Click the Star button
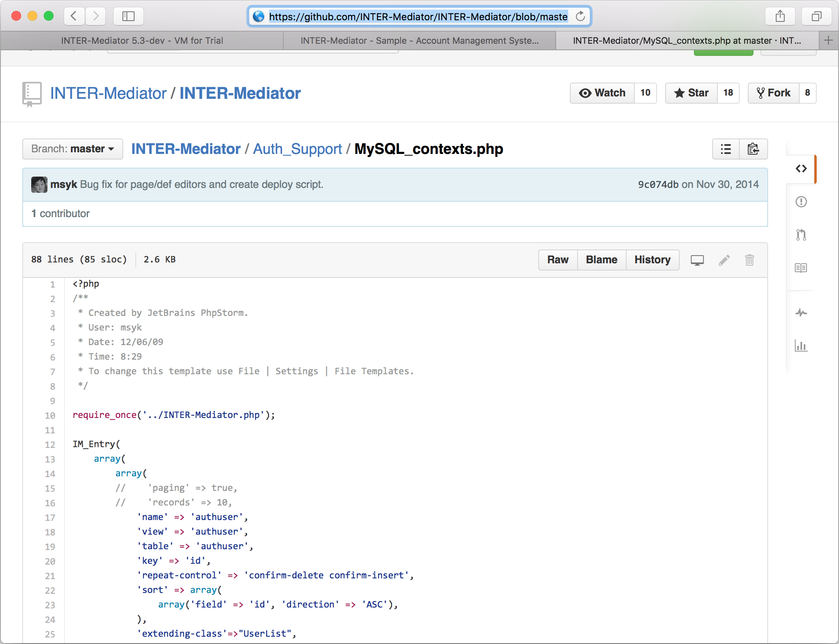 691,93
